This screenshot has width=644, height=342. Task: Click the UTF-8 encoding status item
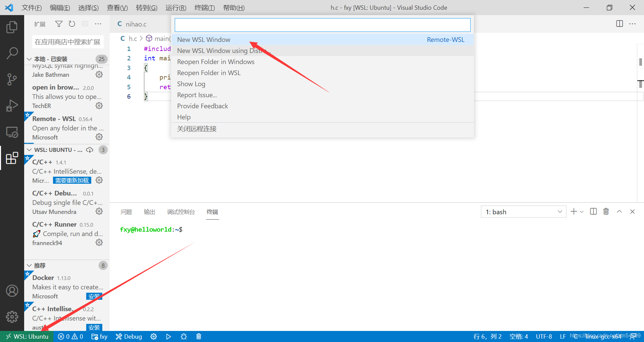point(544,336)
